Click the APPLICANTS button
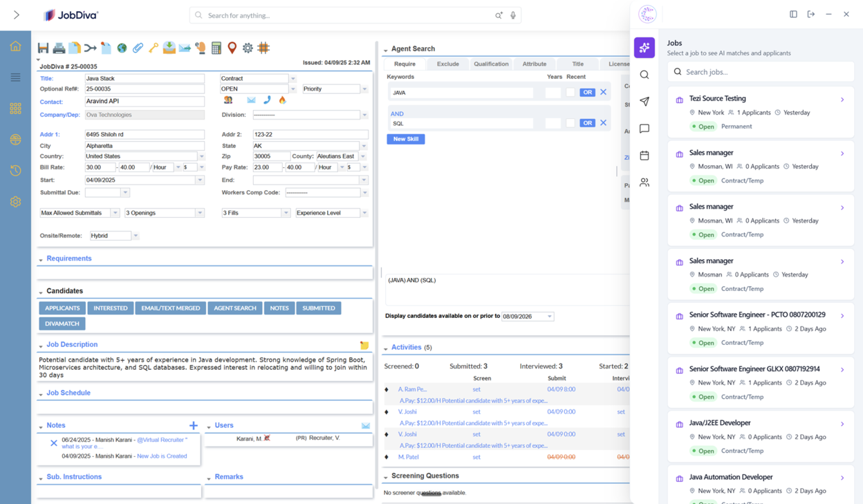 click(62, 308)
